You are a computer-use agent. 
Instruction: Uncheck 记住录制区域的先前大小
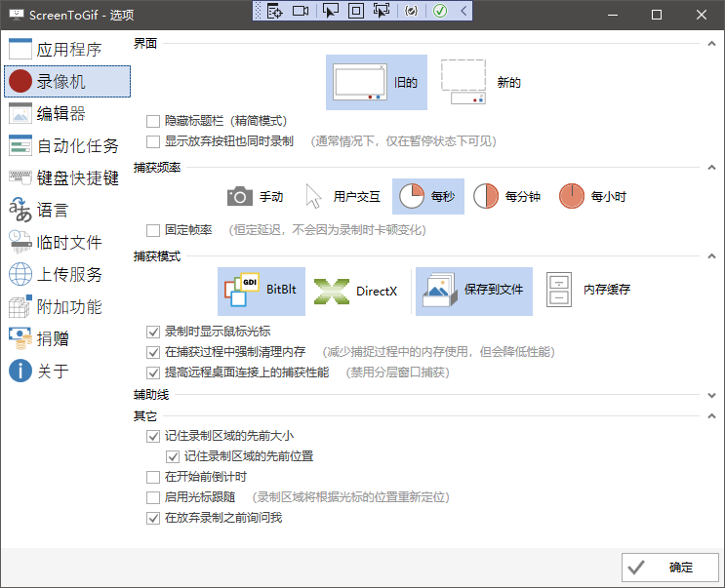point(153,437)
